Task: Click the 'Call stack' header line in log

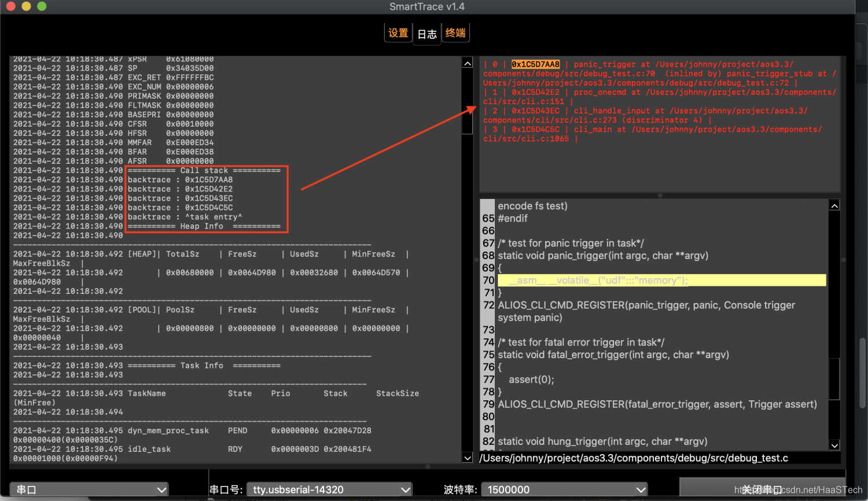Action: (204, 171)
